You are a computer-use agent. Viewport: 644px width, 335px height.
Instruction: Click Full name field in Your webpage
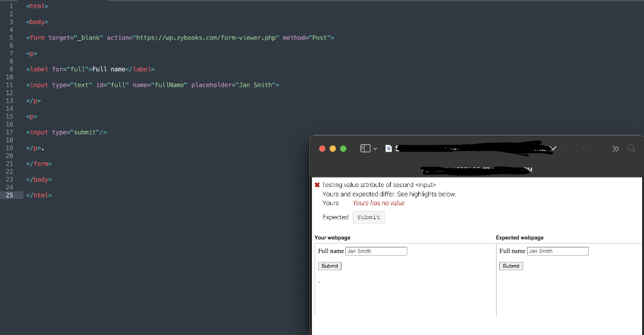[x=376, y=251]
